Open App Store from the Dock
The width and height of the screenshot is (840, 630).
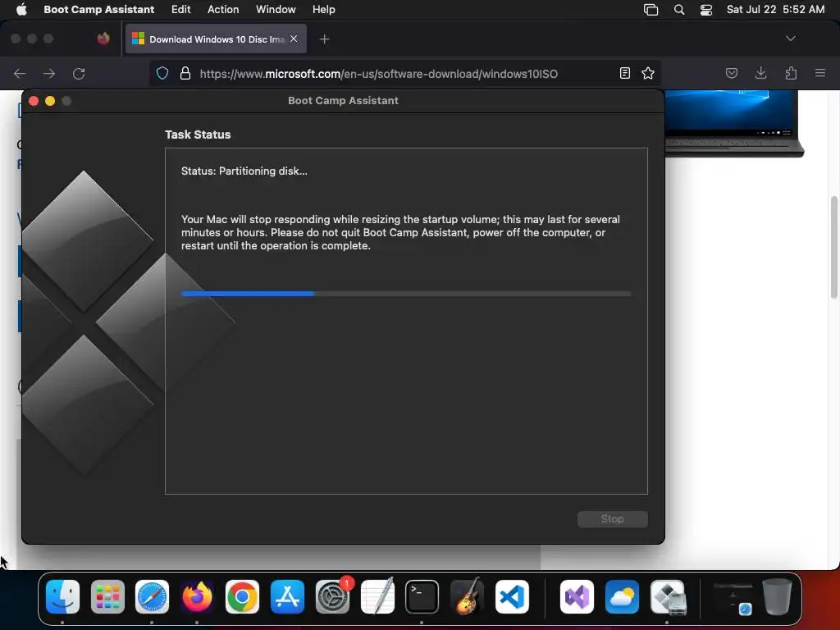pos(287,597)
